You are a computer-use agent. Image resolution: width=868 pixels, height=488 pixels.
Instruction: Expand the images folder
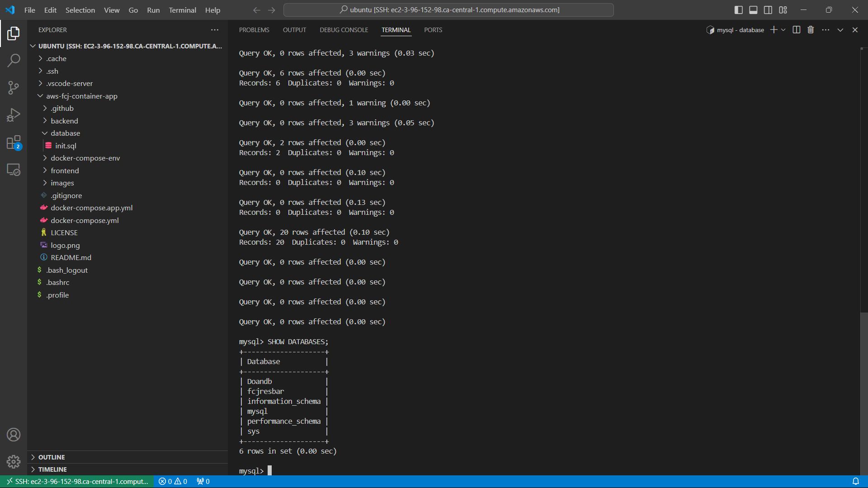coord(127,183)
